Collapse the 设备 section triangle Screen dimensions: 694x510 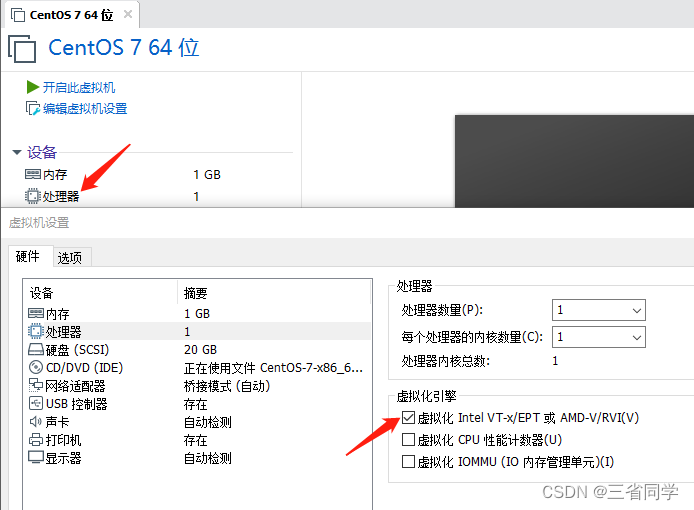tap(17, 152)
